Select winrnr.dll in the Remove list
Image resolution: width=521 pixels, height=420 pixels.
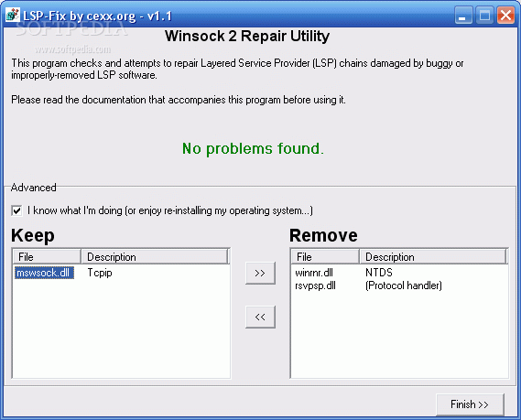[x=314, y=273]
